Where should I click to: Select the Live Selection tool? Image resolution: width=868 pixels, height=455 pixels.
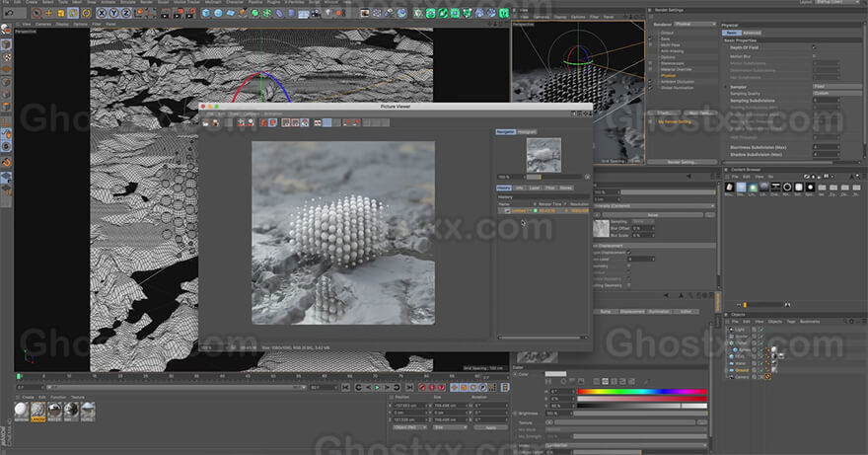pos(36,13)
